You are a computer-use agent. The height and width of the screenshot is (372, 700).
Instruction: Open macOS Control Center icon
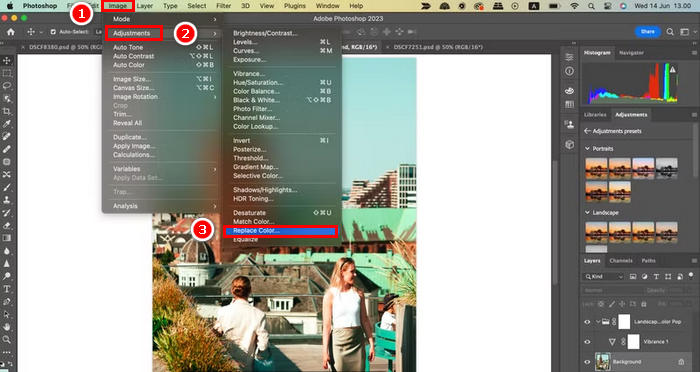pyautogui.click(x=607, y=6)
